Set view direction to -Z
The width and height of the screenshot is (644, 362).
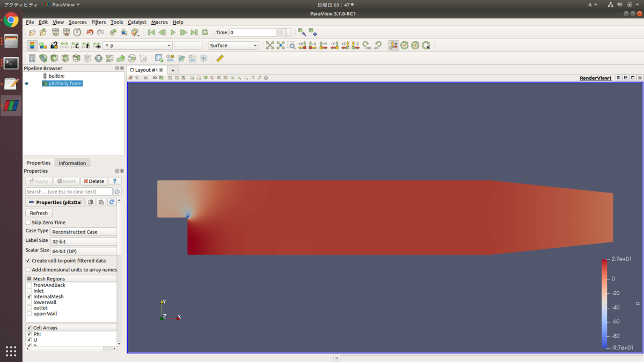click(356, 46)
